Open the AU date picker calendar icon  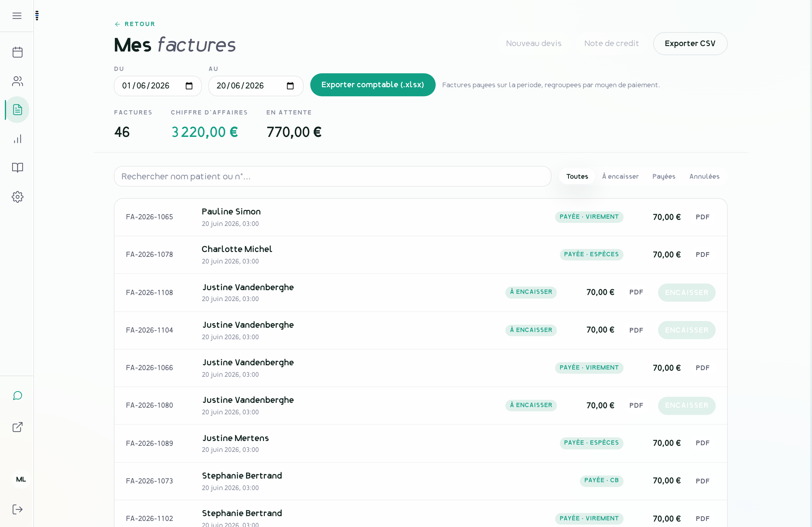pyautogui.click(x=290, y=86)
